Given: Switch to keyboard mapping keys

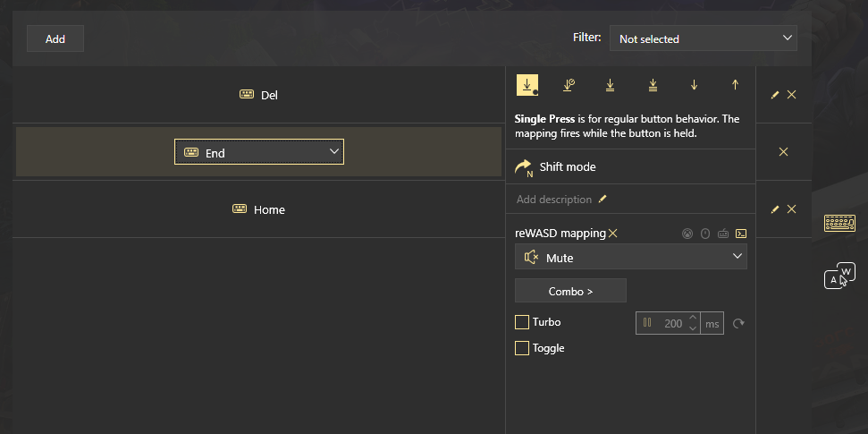Looking at the screenshot, I should 723,234.
